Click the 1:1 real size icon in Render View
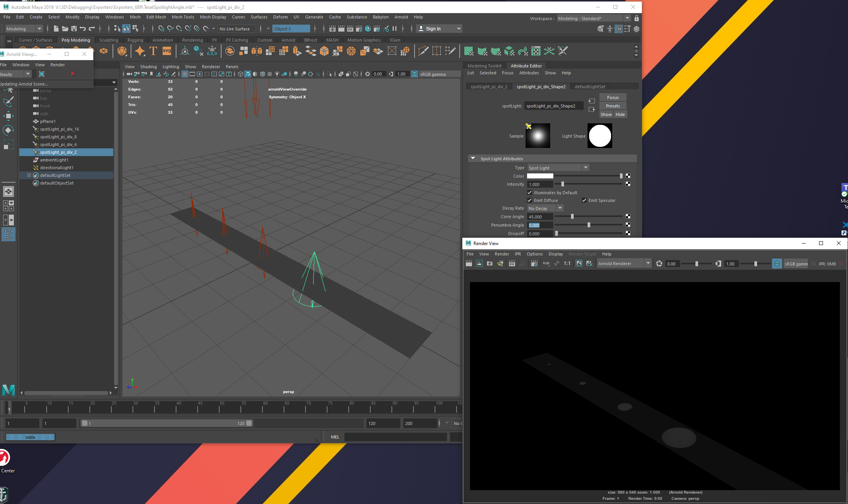This screenshot has width=848, height=504. click(x=567, y=264)
